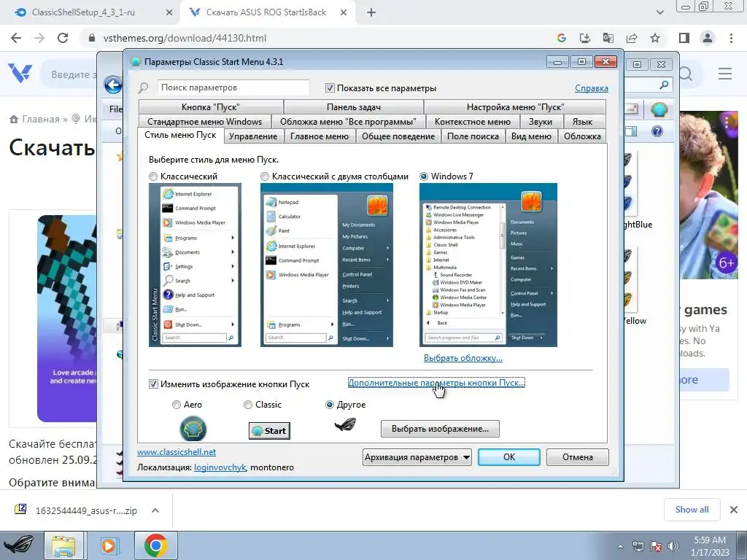Go back with Chrome's back arrow
747x560 pixels.
16,38
